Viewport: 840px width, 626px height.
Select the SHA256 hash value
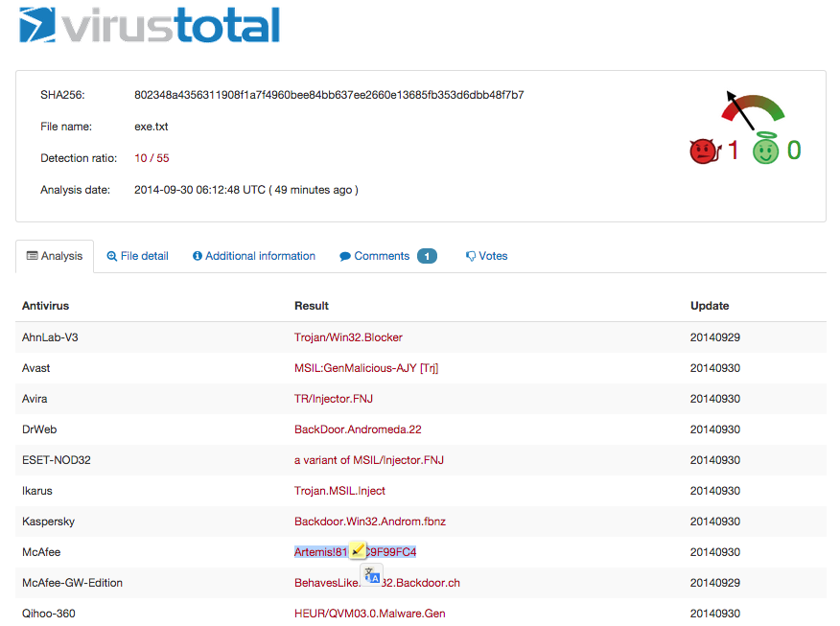pos(329,95)
